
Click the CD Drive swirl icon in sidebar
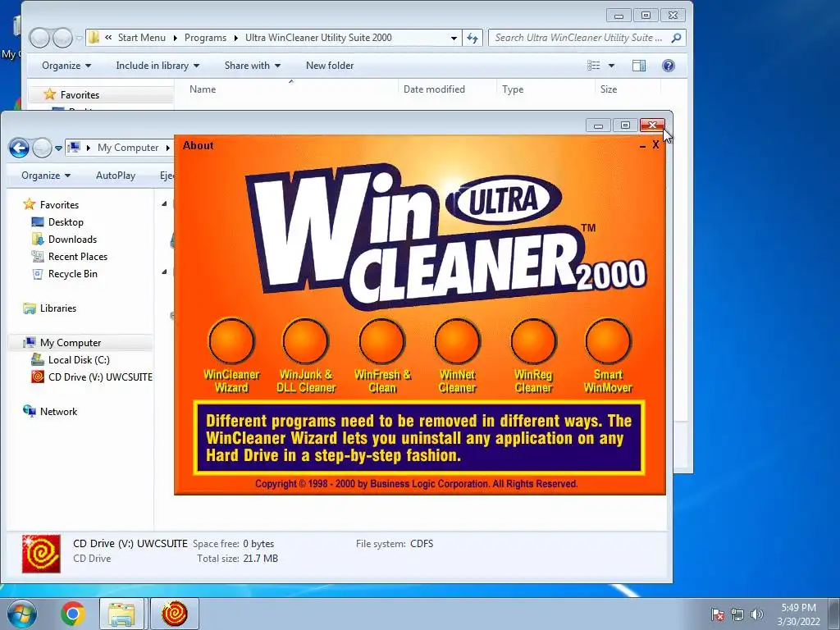click(38, 377)
